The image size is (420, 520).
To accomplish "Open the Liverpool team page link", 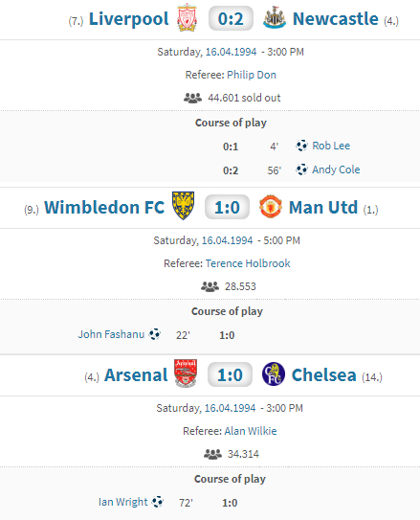I will (128, 19).
